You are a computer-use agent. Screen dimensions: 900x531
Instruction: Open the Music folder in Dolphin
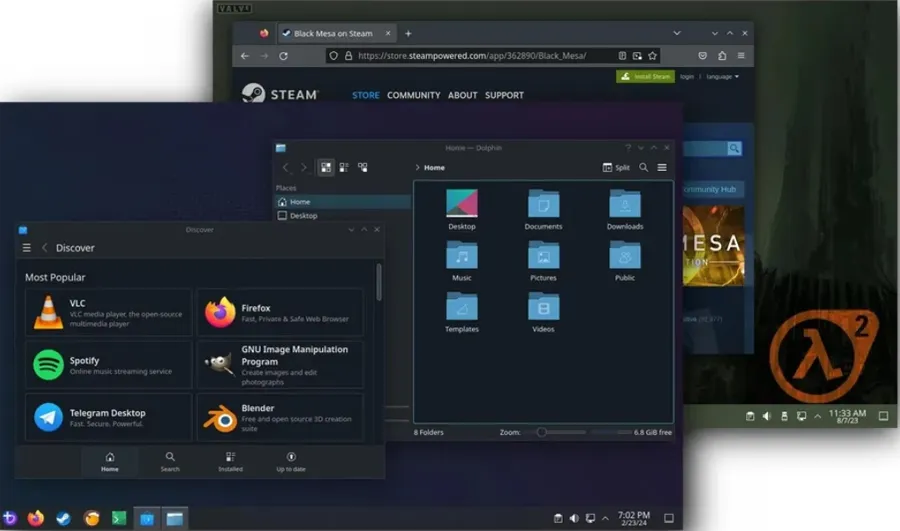coord(461,261)
